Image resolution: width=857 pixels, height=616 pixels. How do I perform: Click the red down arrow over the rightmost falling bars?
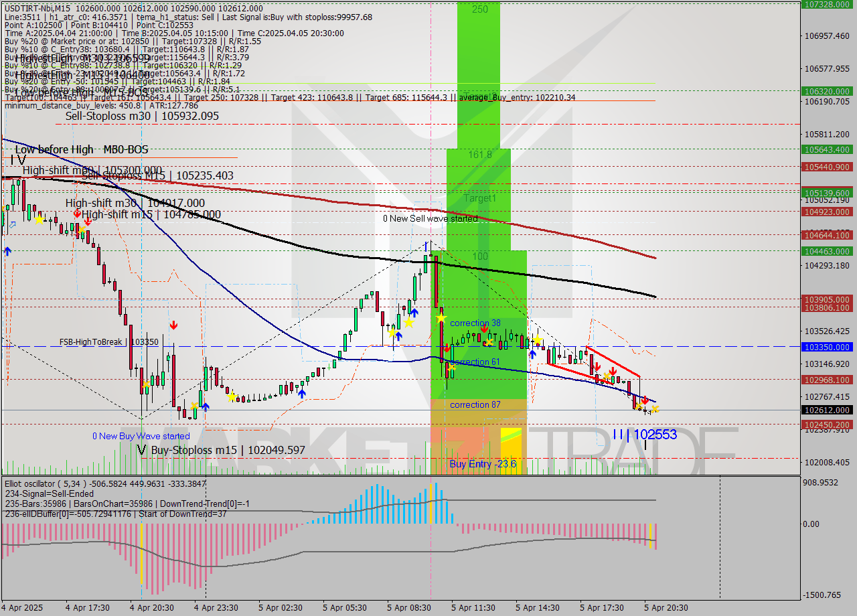tap(645, 401)
